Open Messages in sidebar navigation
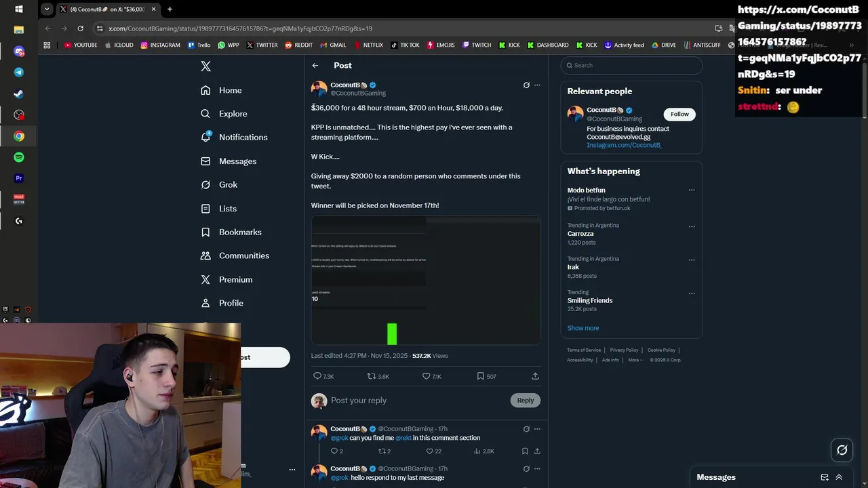The width and height of the screenshot is (868, 488). (229, 161)
